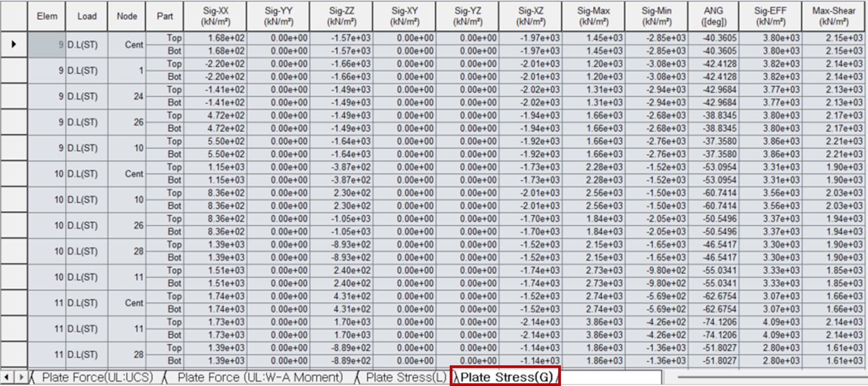Select the Sig-XX column header

[x=215, y=16]
